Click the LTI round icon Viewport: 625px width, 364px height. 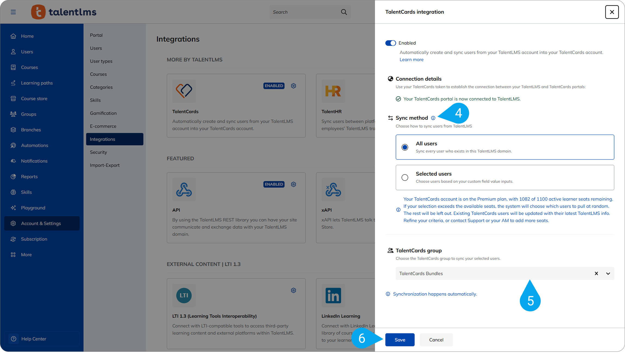click(184, 295)
